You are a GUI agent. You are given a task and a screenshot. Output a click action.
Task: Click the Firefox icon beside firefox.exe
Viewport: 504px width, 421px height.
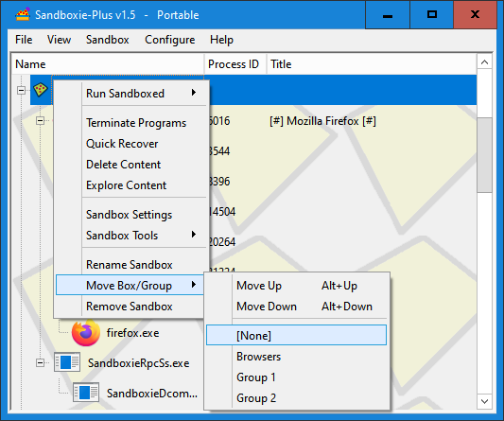[86, 333]
